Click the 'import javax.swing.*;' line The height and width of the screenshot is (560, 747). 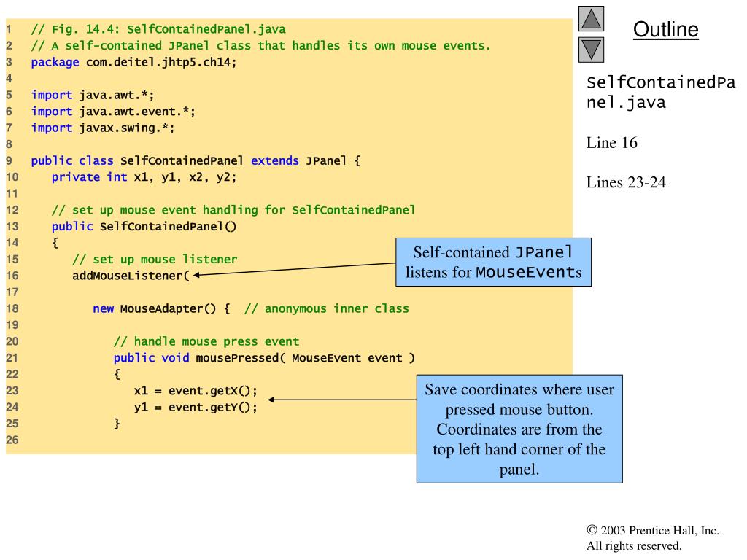[102, 128]
